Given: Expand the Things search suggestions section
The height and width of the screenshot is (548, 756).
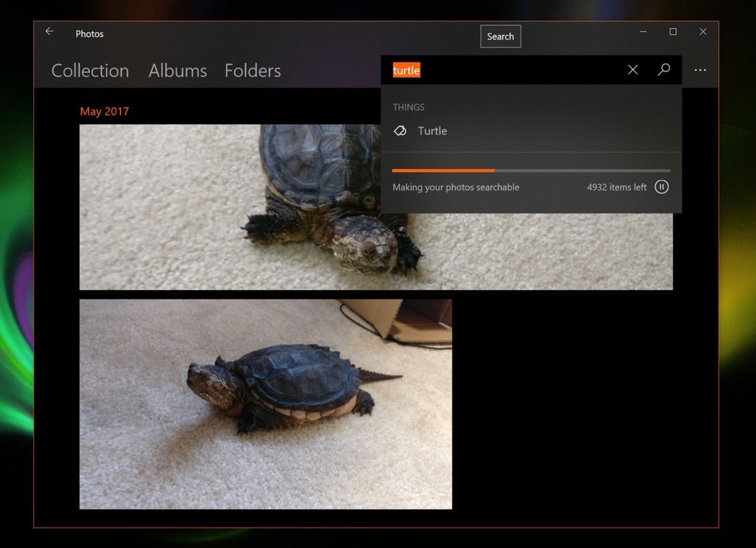Looking at the screenshot, I should pyautogui.click(x=409, y=107).
